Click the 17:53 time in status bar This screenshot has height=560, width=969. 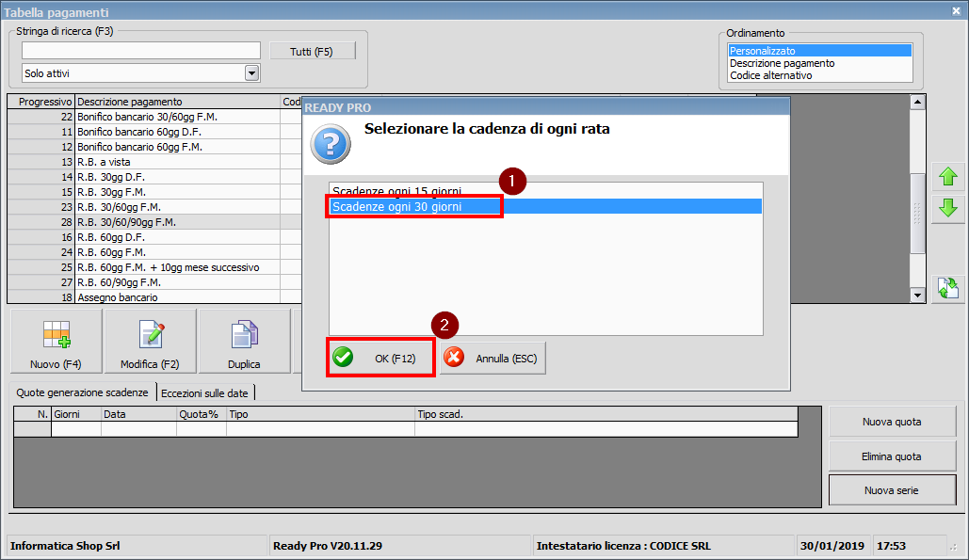(891, 546)
